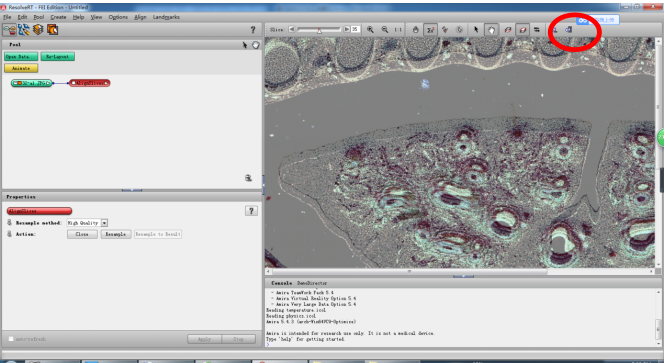Click the Stop button

[x=238, y=339]
